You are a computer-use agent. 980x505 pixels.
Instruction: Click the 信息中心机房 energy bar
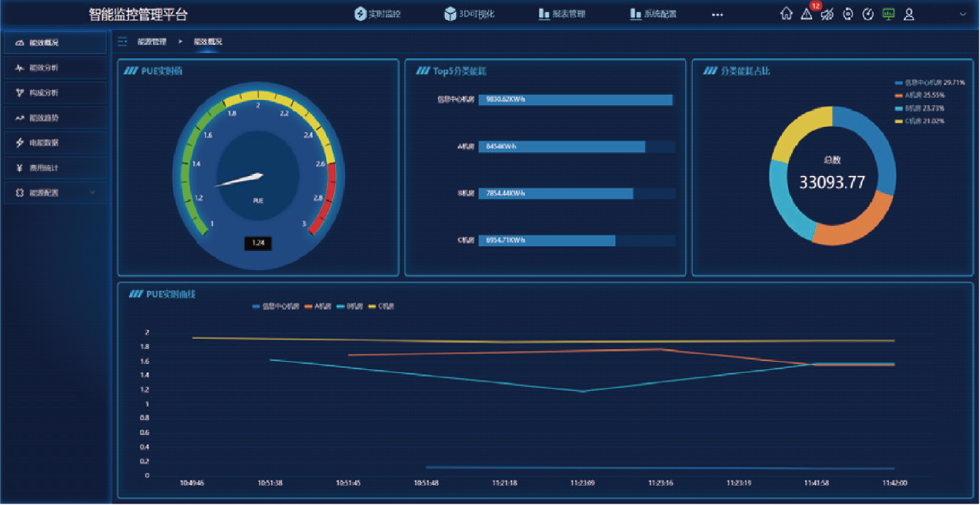click(575, 100)
